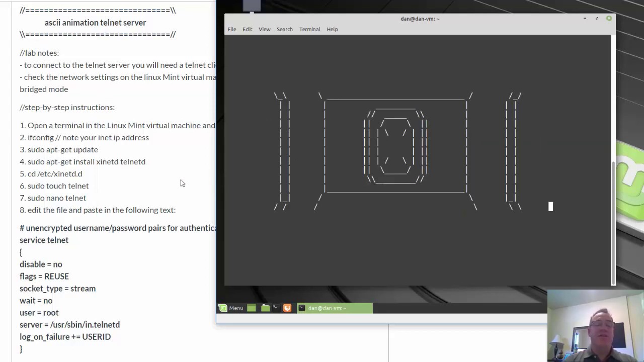Click the 'flags = REUSE' line

coord(44,276)
